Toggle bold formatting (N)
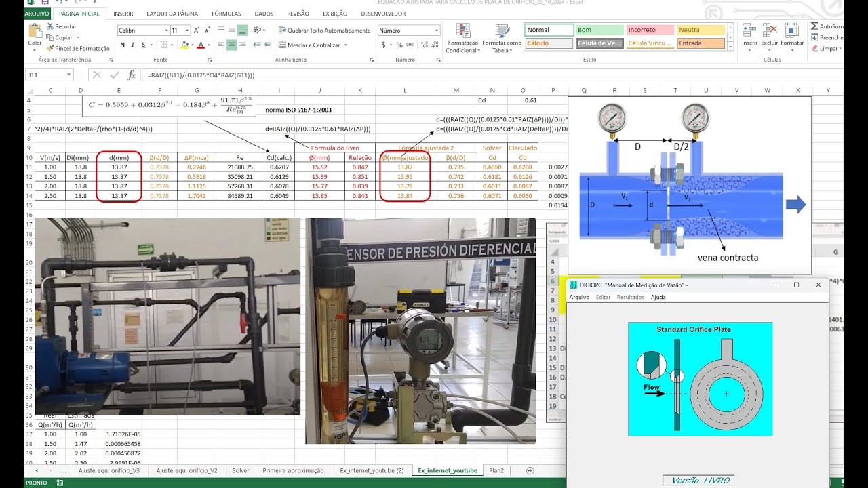868x488 pixels. point(123,45)
